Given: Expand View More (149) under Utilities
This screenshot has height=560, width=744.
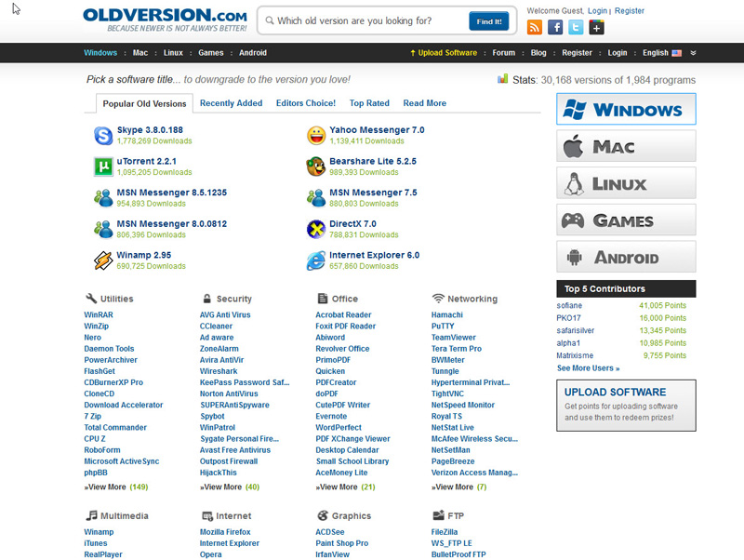Looking at the screenshot, I should [x=116, y=487].
